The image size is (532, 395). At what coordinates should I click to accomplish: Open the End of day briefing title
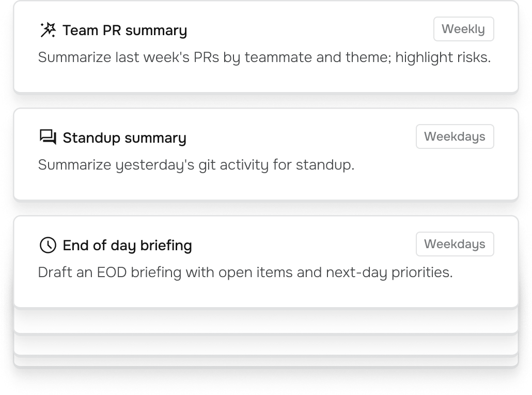[127, 245]
